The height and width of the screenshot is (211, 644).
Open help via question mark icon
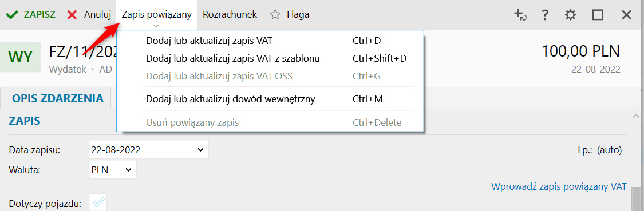544,15
